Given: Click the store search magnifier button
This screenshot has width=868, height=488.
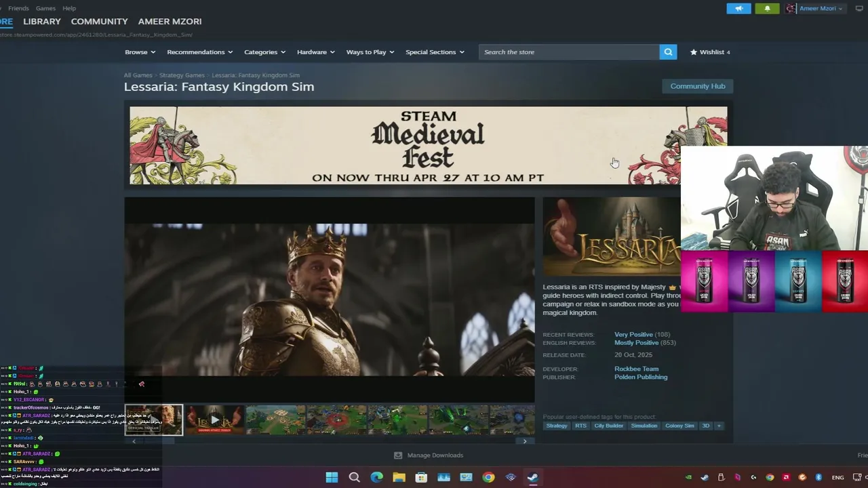Looking at the screenshot, I should click(x=668, y=52).
